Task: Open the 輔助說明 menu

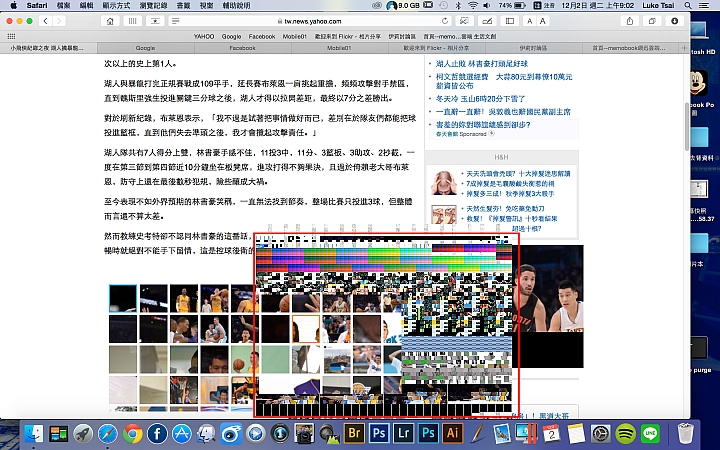Action: (236, 6)
